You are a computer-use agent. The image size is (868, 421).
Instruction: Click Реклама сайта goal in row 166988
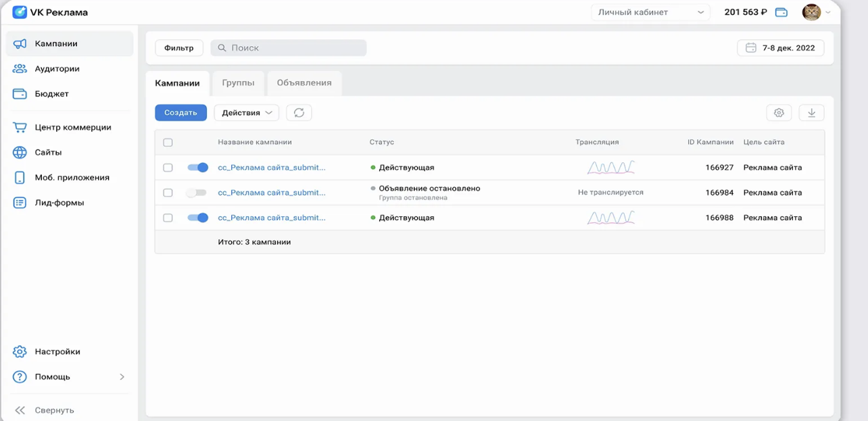pos(773,218)
